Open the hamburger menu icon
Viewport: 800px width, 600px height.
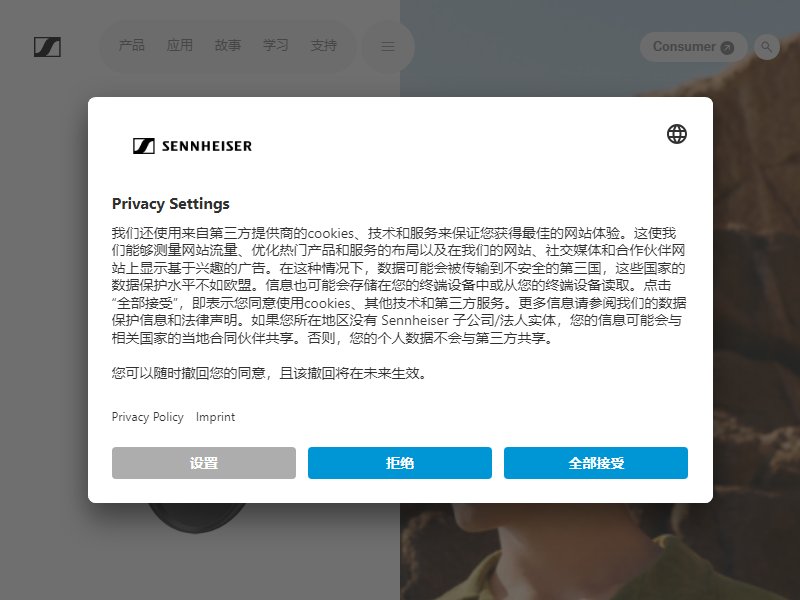(388, 47)
